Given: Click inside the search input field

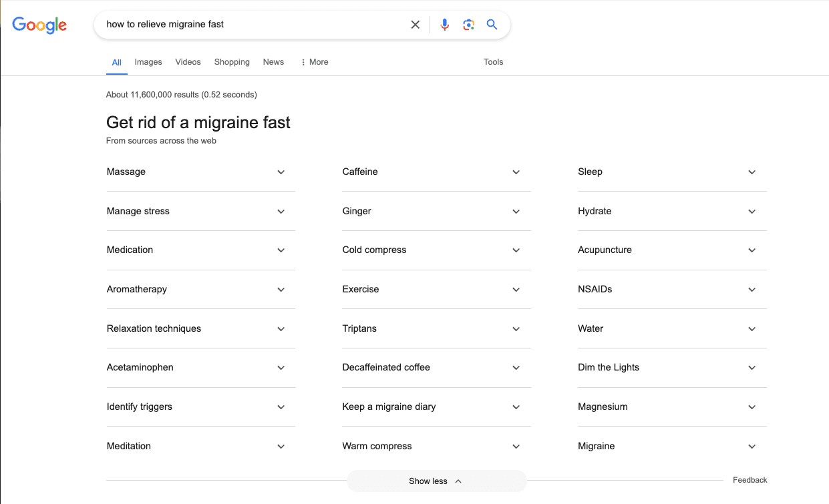Looking at the screenshot, I should 254,24.
